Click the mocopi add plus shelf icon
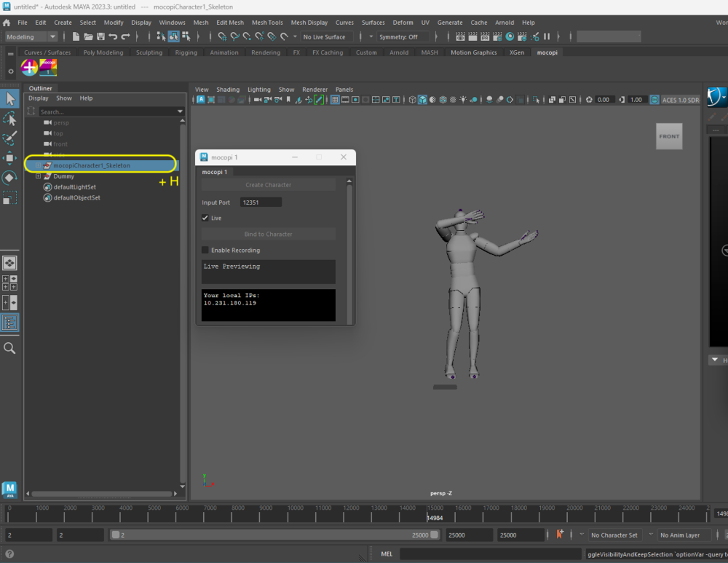The image size is (728, 563). click(29, 68)
